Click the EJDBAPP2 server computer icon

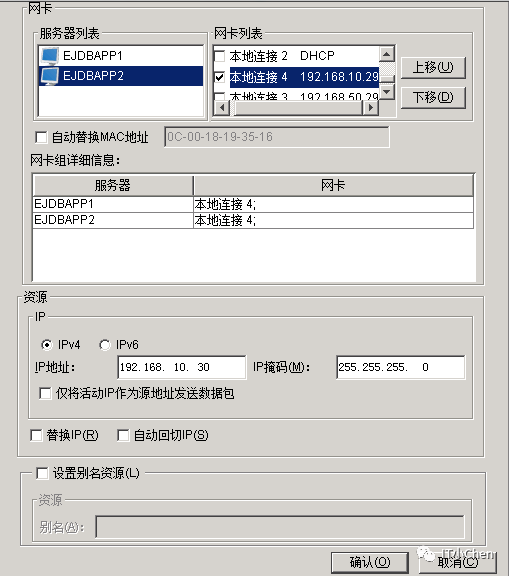[x=50, y=76]
